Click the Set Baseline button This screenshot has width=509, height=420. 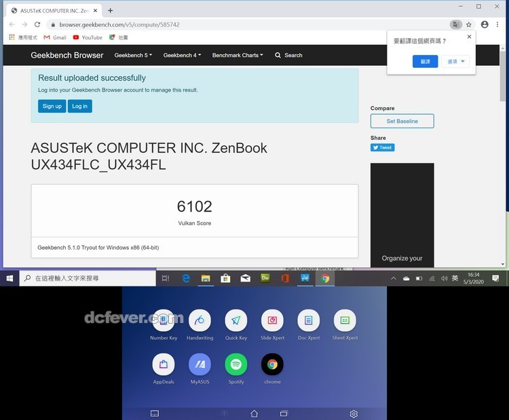point(402,121)
